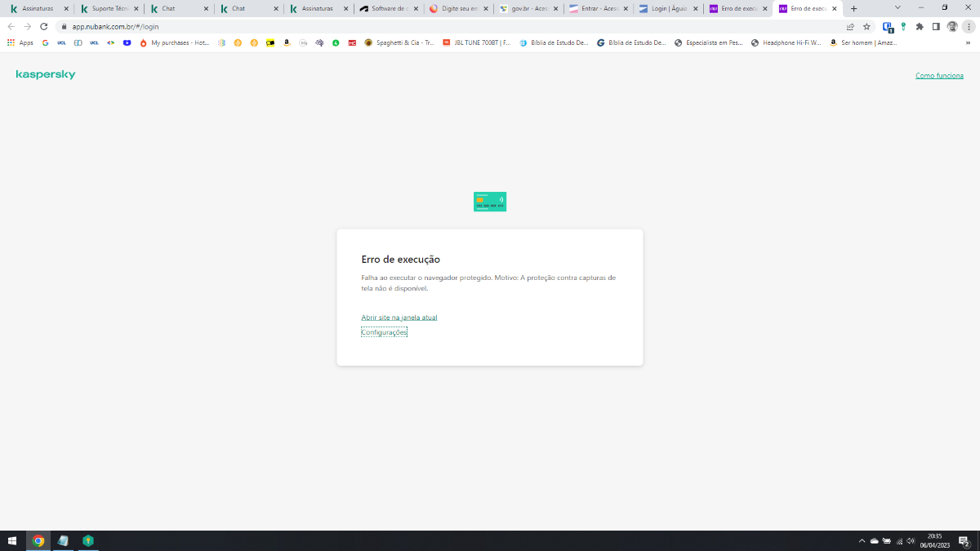View site info via the padlock icon
The height and width of the screenshot is (551, 980).
pyautogui.click(x=63, y=26)
